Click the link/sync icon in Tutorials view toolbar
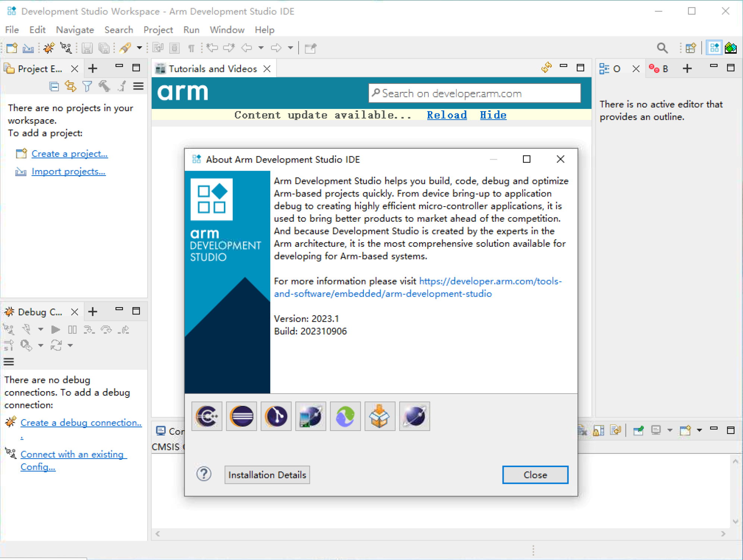Viewport: 743px width, 560px height. tap(547, 67)
